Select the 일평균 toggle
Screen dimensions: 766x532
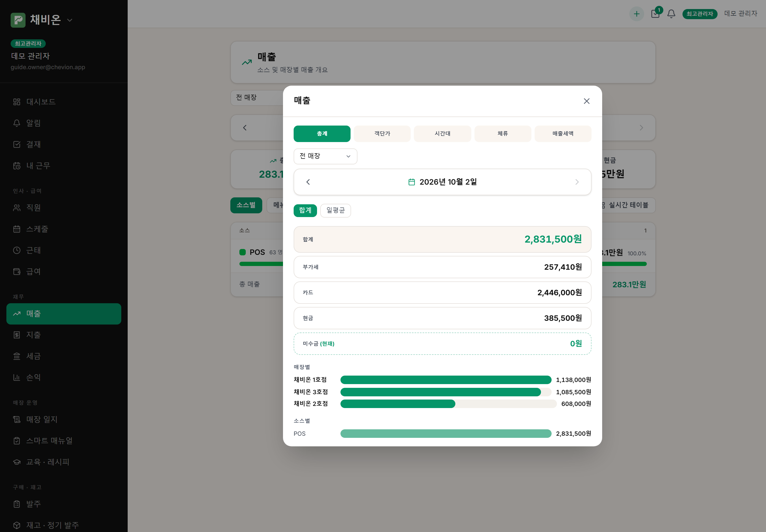[x=335, y=211]
